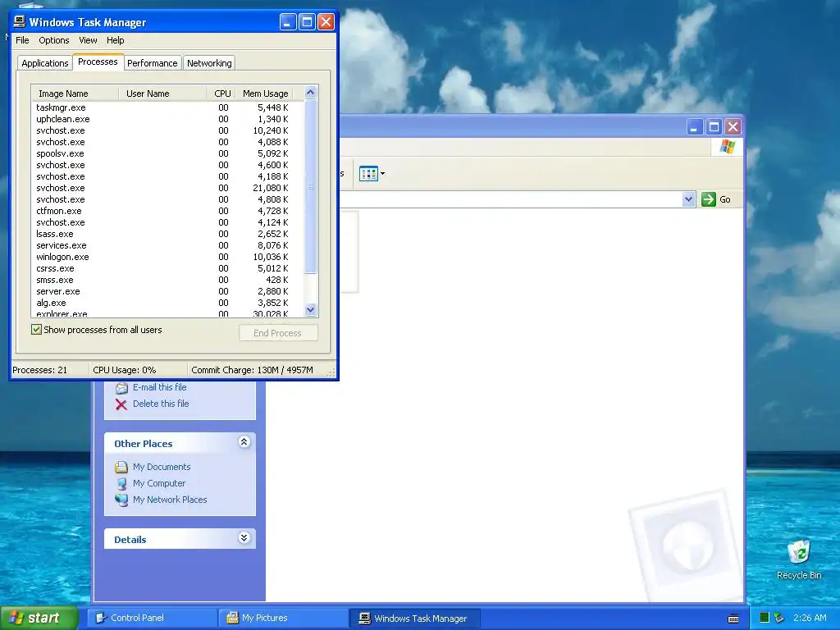Select the spoolsv.exe process row
840x630 pixels.
click(x=167, y=153)
